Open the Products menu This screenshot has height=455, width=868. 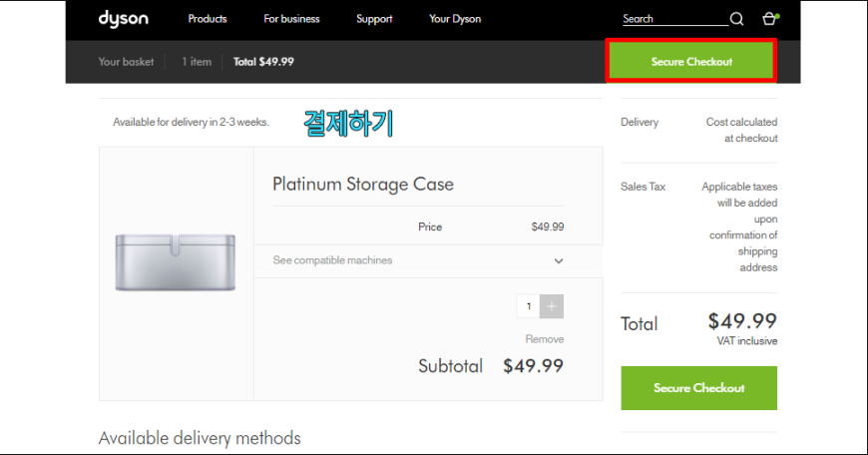click(x=208, y=19)
